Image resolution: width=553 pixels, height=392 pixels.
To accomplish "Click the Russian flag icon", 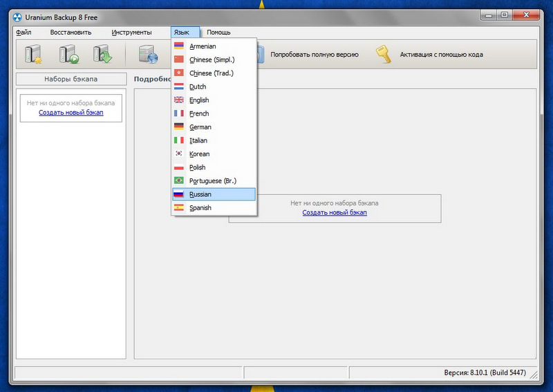I will click(x=179, y=194).
